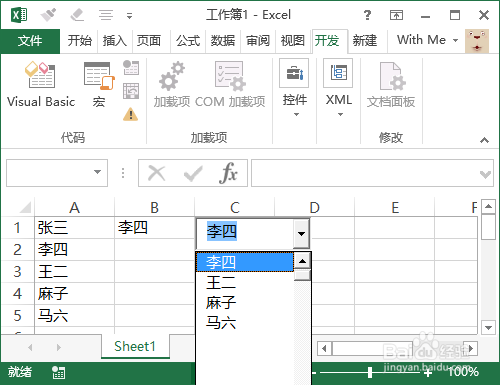The width and height of the screenshot is (500, 385).
Task: Click the format painter brush icon
Action: 48,15
